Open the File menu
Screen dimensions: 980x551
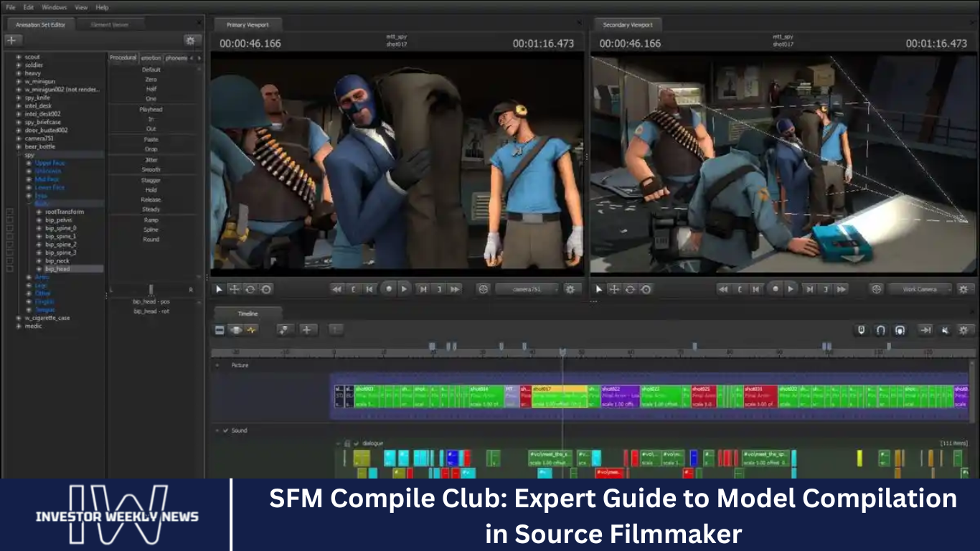(10, 7)
